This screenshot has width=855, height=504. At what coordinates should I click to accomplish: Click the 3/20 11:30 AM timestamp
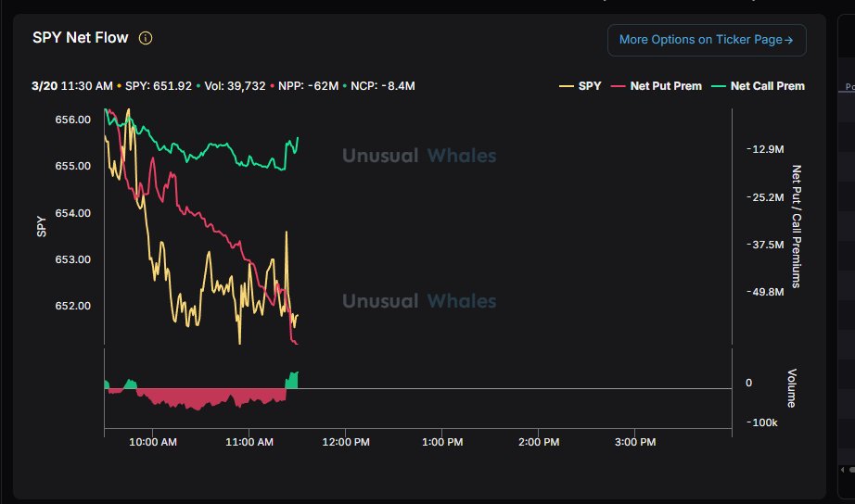pyautogui.click(x=72, y=86)
